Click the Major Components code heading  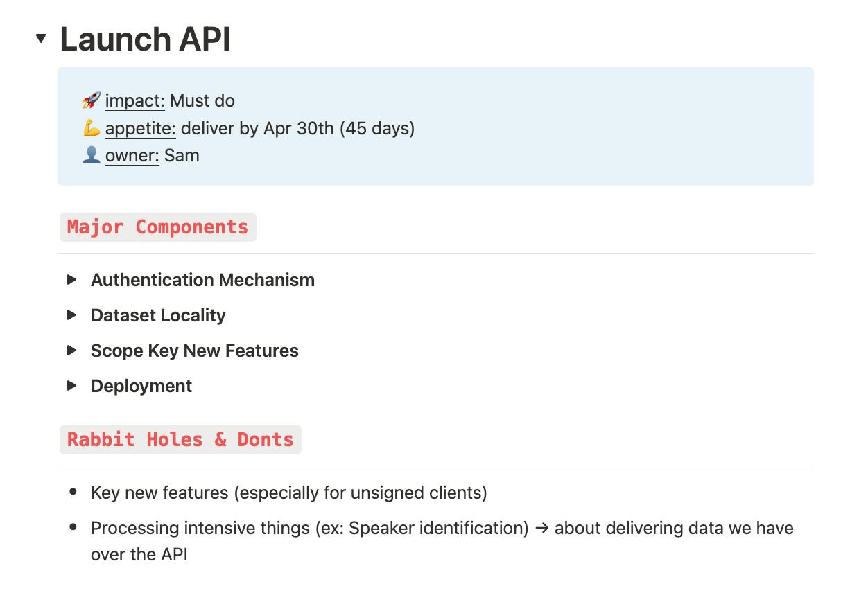(157, 227)
